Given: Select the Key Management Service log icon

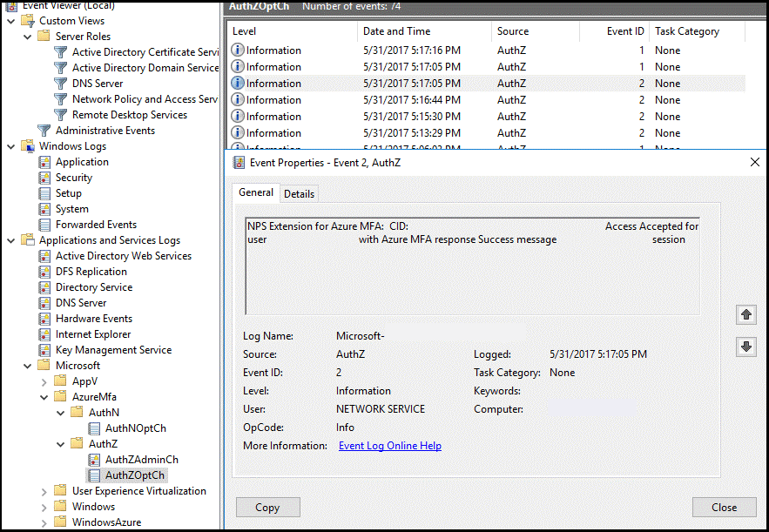Looking at the screenshot, I should [x=44, y=349].
